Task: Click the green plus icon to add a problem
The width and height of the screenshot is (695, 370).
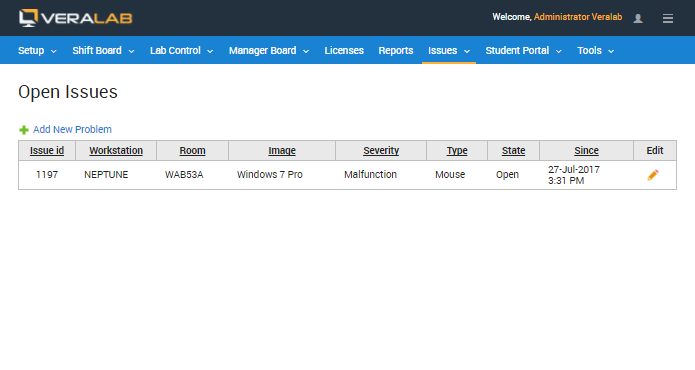Action: pyautogui.click(x=24, y=130)
